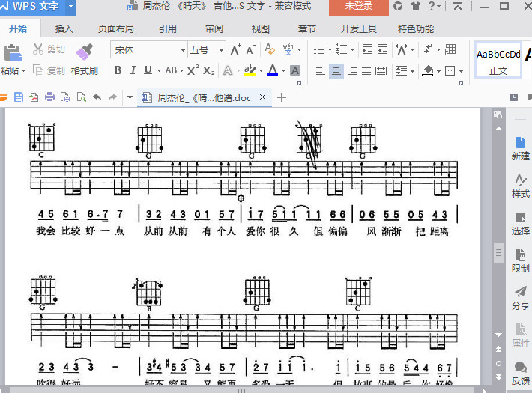
Task: Open the Restrict (限制) sidebar panel
Action: point(521,261)
